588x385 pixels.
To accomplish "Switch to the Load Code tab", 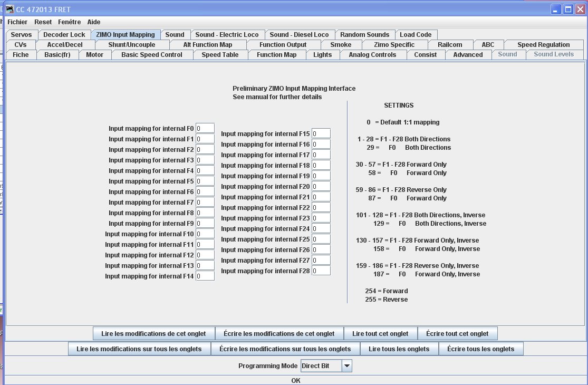I will (x=416, y=34).
